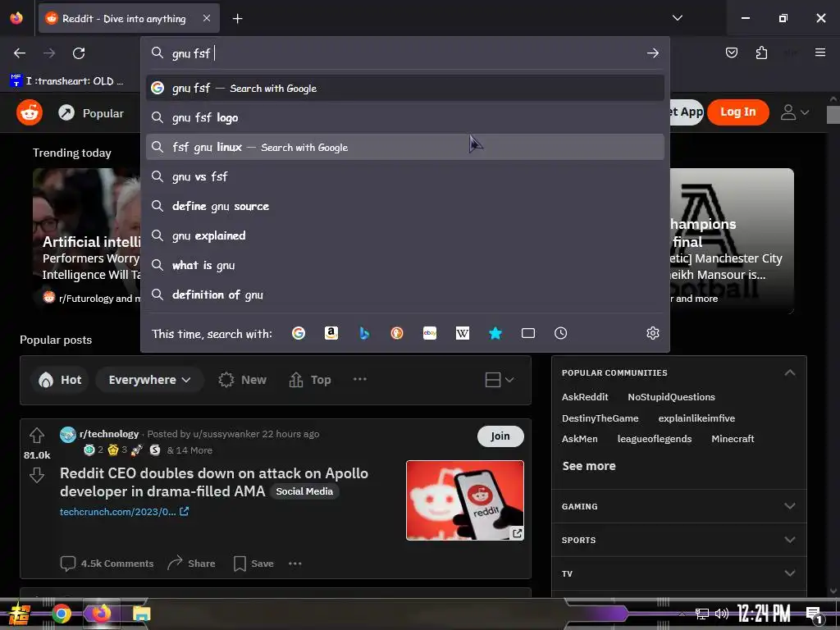This screenshot has height=630, width=840.
Task: Collapse the Popular Communities section
Action: tap(790, 373)
